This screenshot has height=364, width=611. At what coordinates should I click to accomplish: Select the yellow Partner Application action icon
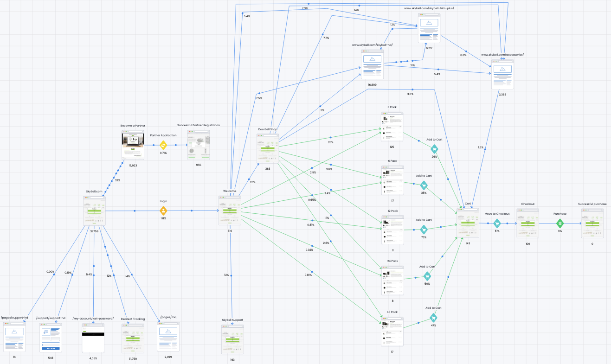point(163,145)
